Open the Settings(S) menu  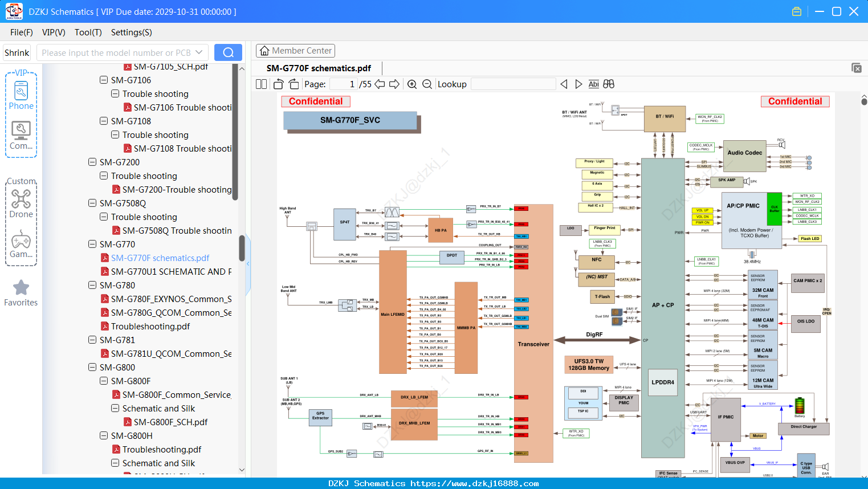(x=131, y=32)
